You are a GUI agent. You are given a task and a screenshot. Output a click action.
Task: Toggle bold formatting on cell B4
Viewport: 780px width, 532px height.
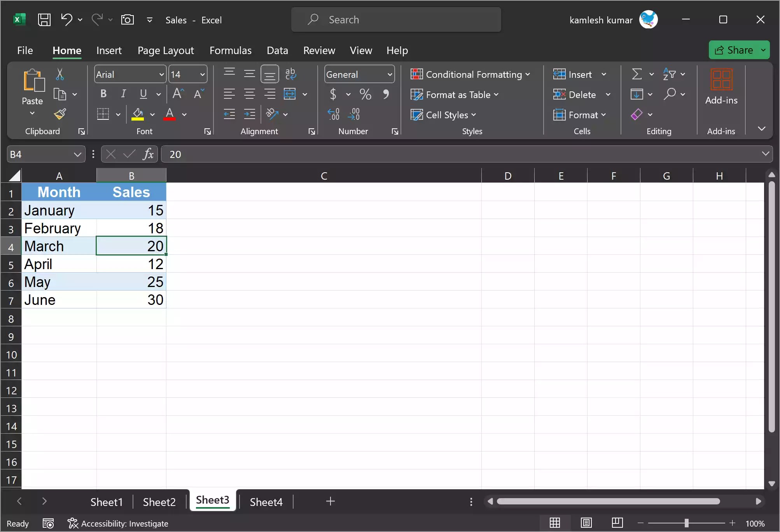(x=103, y=94)
